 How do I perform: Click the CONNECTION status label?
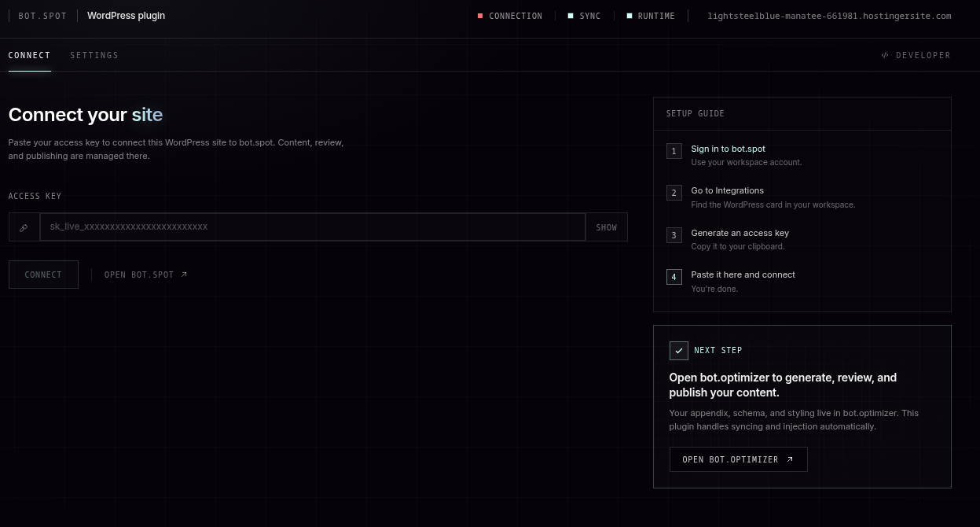coord(516,16)
